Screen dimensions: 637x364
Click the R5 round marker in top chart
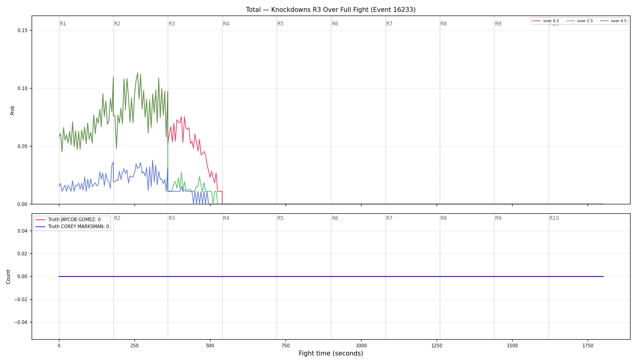tap(280, 24)
